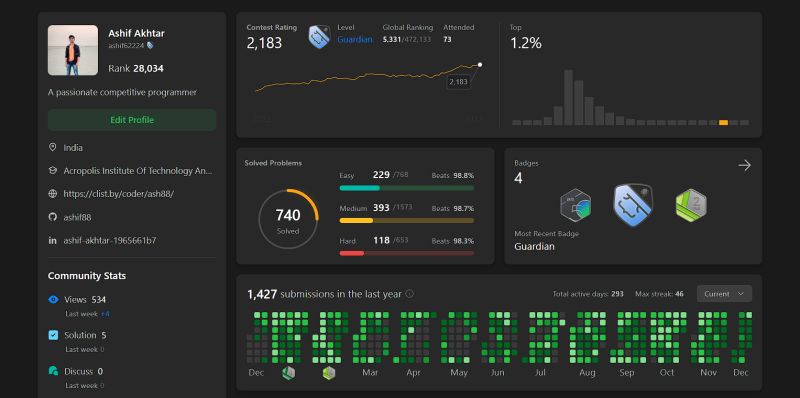This screenshot has width=800, height=398.
Task: Click the second badge icon below the heatmap
Action: [329, 373]
